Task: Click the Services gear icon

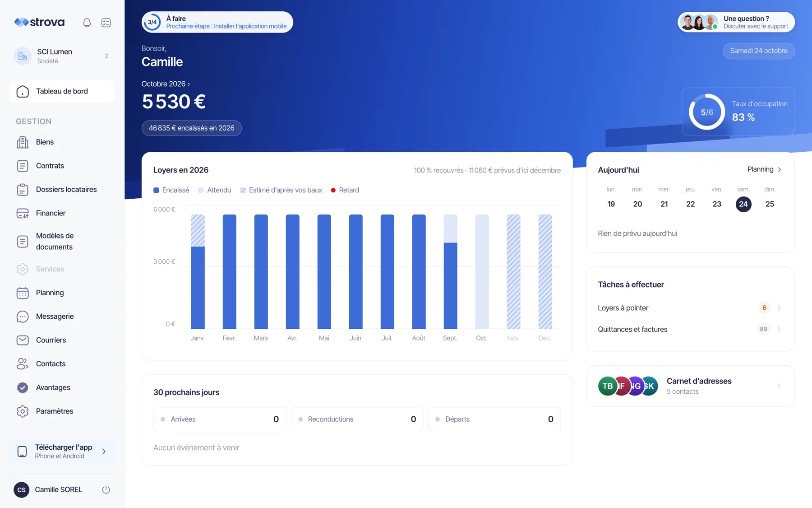Action: point(23,269)
